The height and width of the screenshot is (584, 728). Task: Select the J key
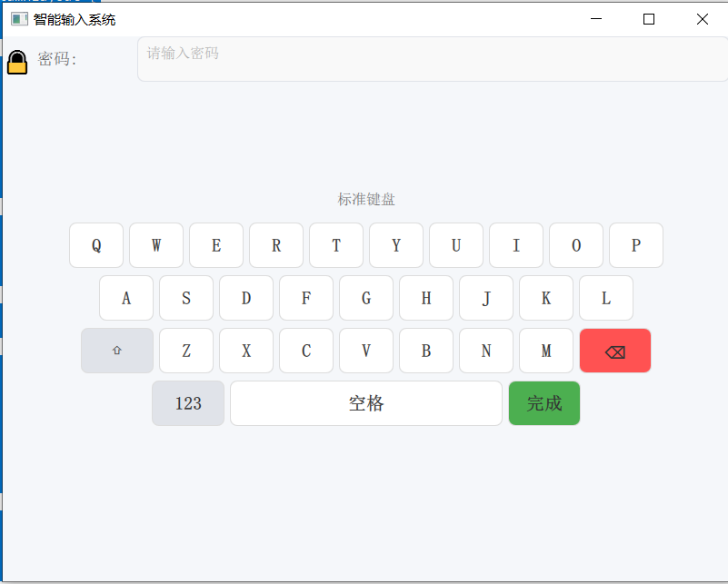[x=486, y=298]
